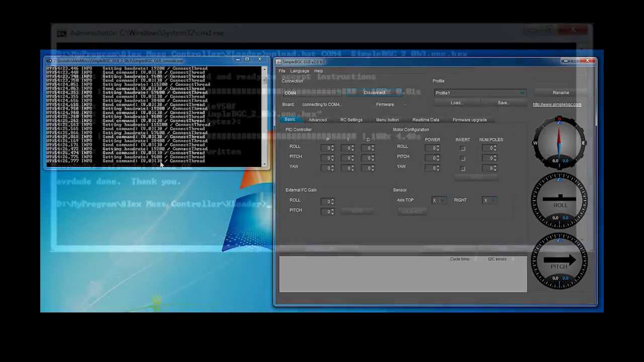Switch to the Advanced tab
Image resolution: width=644 pixels, height=362 pixels.
pos(317,120)
